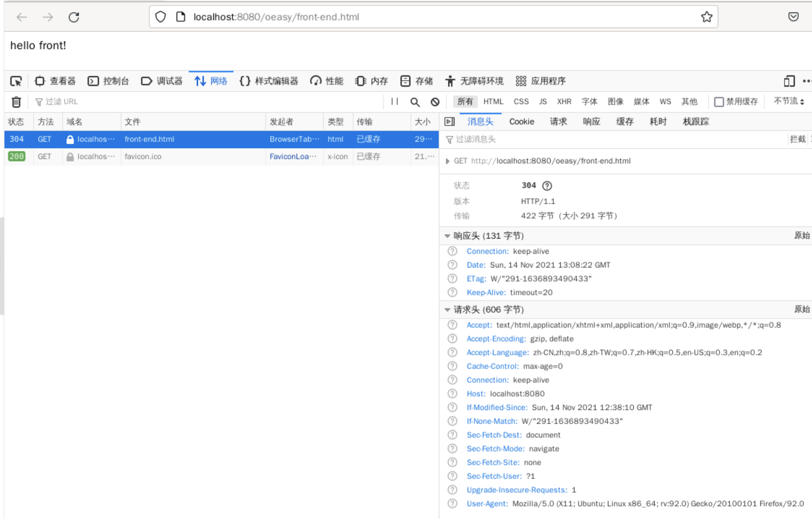Sort by the 状态 column header
This screenshot has height=519, width=812.
coord(19,122)
